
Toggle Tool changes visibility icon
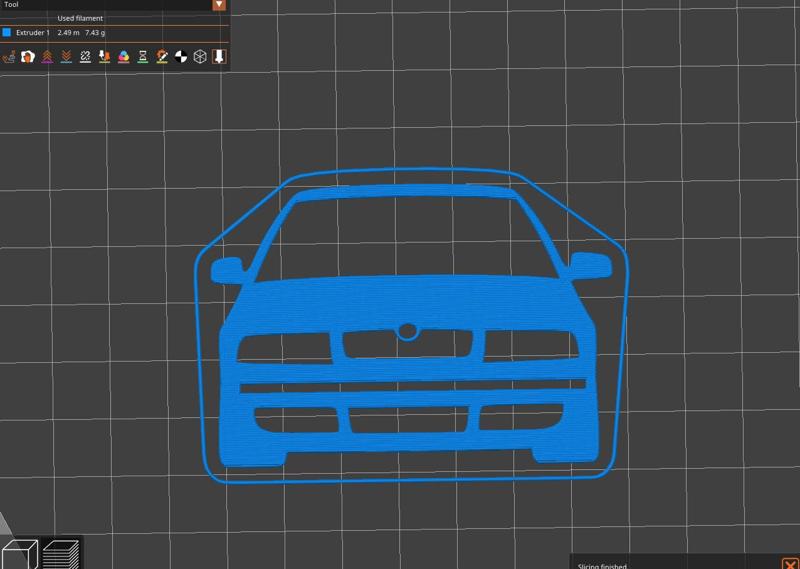(104, 57)
